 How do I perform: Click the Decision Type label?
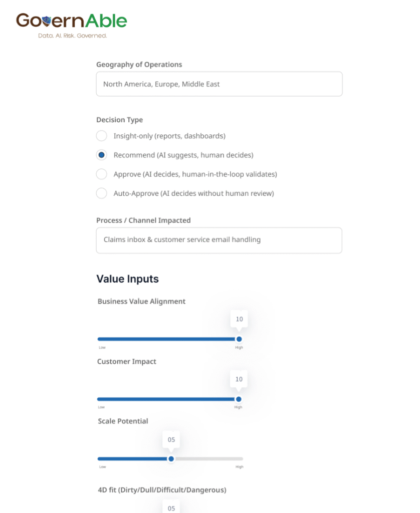[x=119, y=120]
